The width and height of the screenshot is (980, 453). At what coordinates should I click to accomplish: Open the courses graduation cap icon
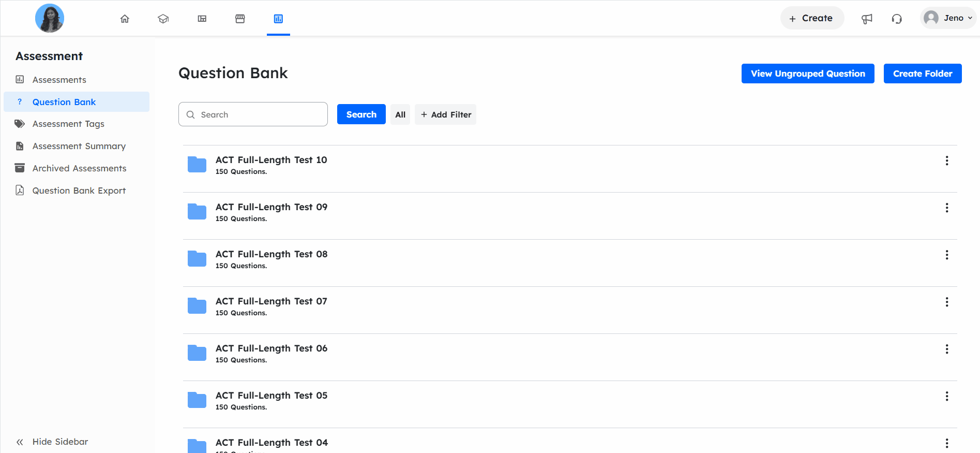tap(163, 19)
